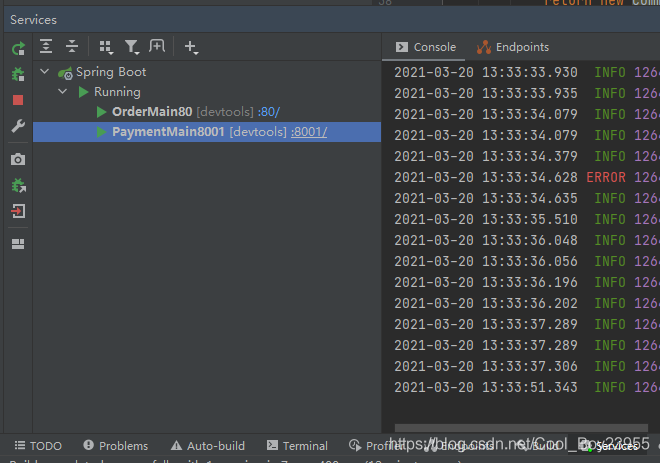The height and width of the screenshot is (463, 660).
Task: Open the Terminal tool window
Action: pos(297,446)
